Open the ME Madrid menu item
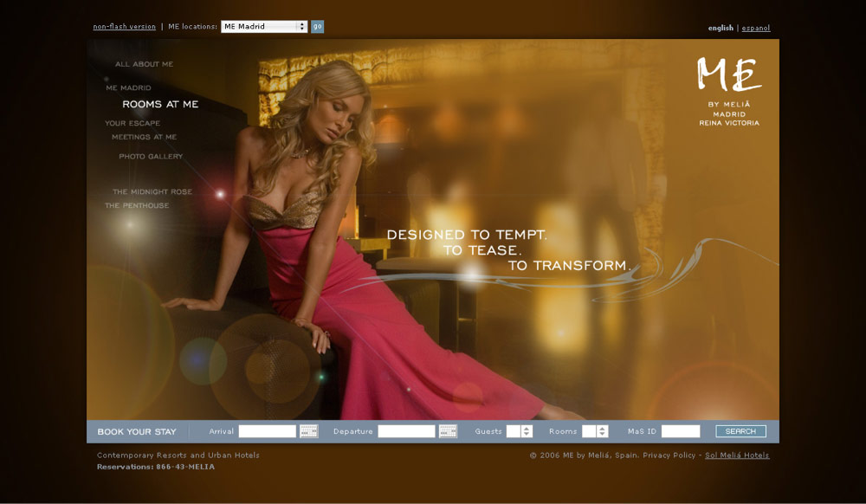This screenshot has width=866, height=504. (x=128, y=88)
